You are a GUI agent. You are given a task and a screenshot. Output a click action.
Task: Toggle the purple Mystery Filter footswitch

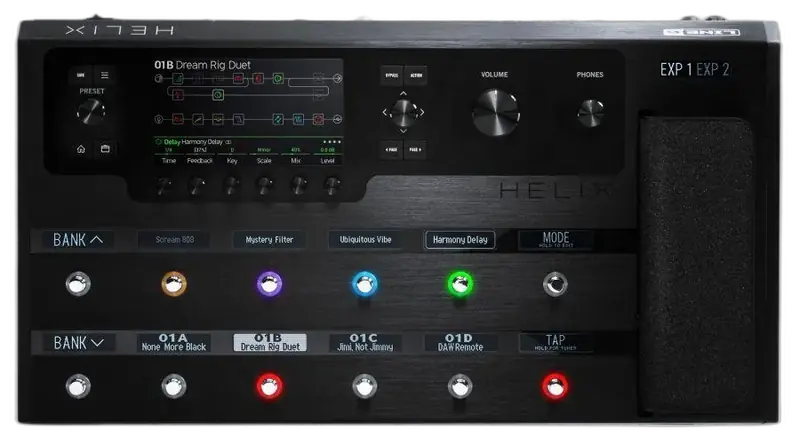pos(269,284)
